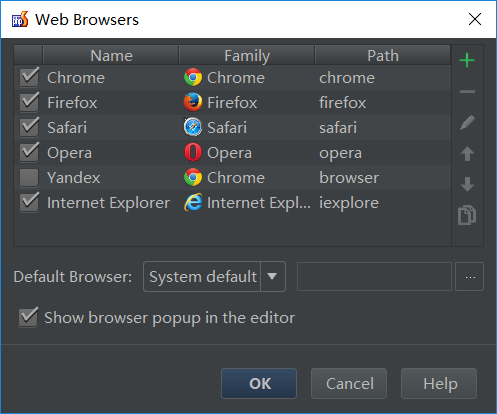This screenshot has width=497, height=414.
Task: Select the Chrome name cell
Action: tap(111, 78)
